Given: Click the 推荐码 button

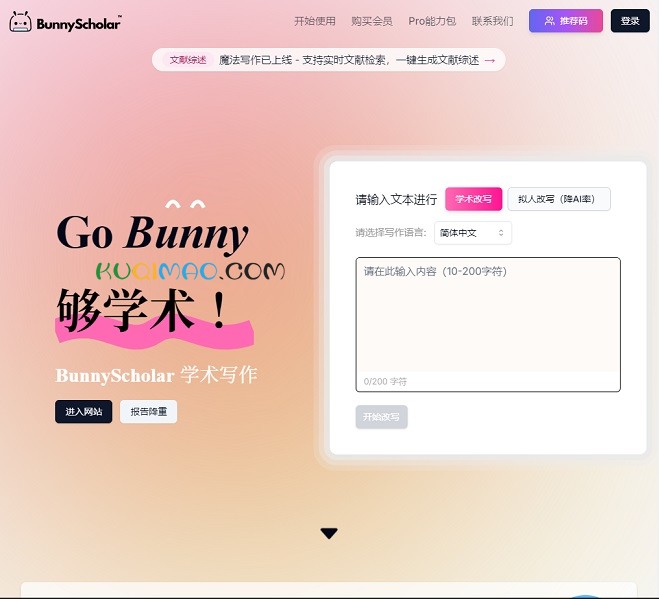Looking at the screenshot, I should (x=566, y=21).
